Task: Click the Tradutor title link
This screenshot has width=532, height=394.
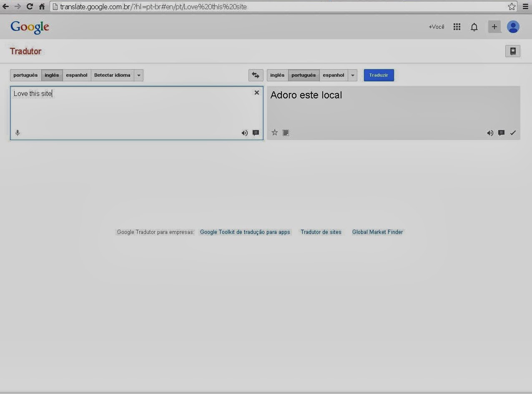Action: point(25,51)
